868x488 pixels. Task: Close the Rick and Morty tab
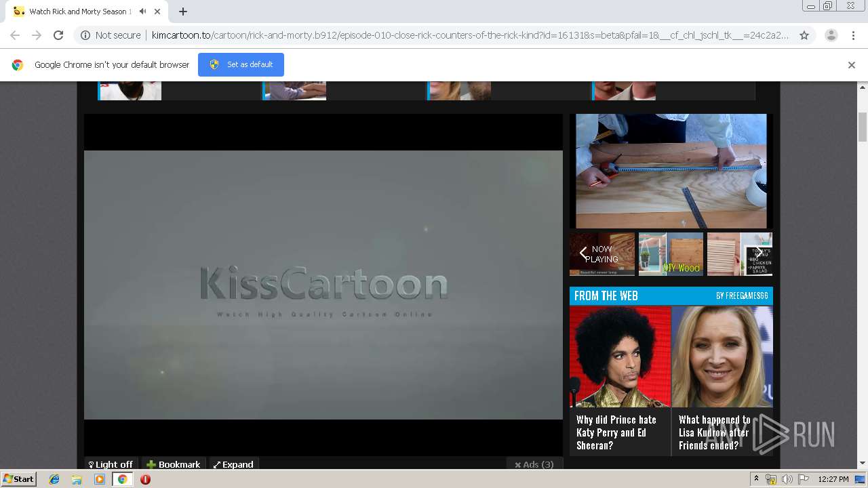(x=157, y=12)
